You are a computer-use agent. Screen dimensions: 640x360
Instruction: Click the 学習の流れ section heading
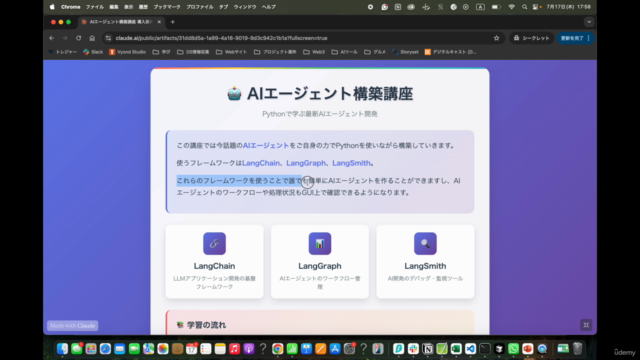coord(201,325)
